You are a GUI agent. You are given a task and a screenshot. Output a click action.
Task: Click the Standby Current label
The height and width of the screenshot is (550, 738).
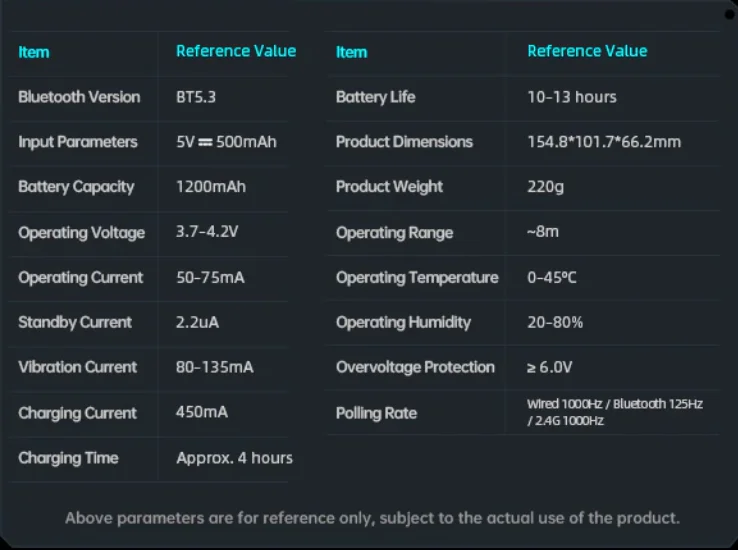point(74,323)
